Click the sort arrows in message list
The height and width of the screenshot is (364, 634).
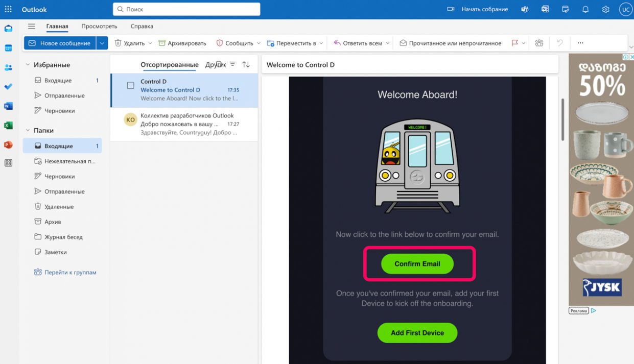click(246, 64)
